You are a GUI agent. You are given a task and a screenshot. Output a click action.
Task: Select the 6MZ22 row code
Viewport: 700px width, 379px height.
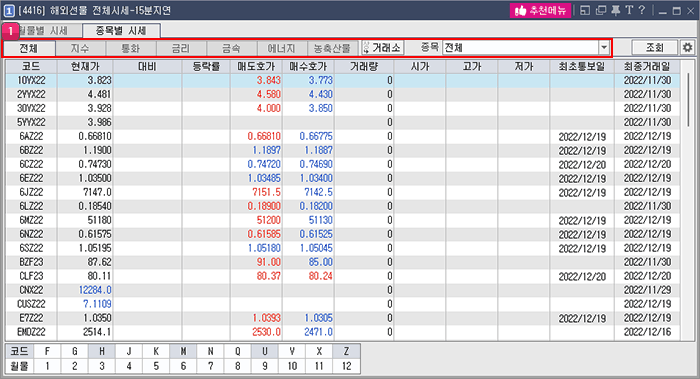[x=31, y=220]
